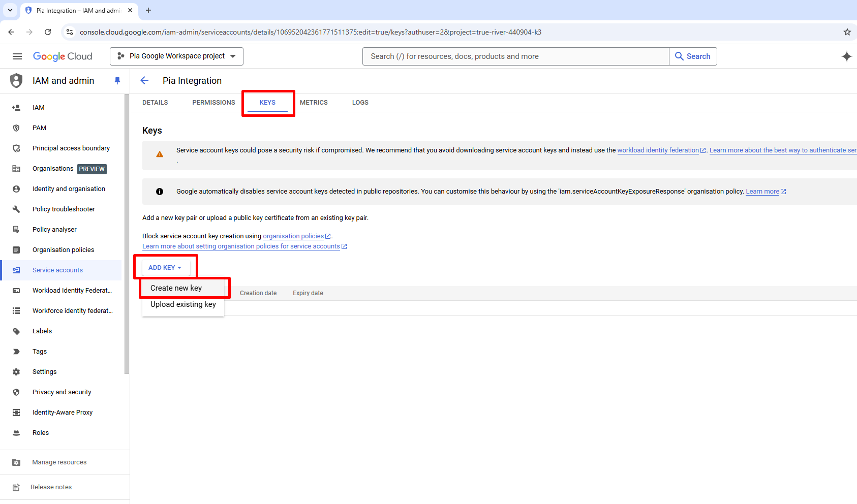Click the Release notes icon
This screenshot has height=504, width=857.
(16, 487)
